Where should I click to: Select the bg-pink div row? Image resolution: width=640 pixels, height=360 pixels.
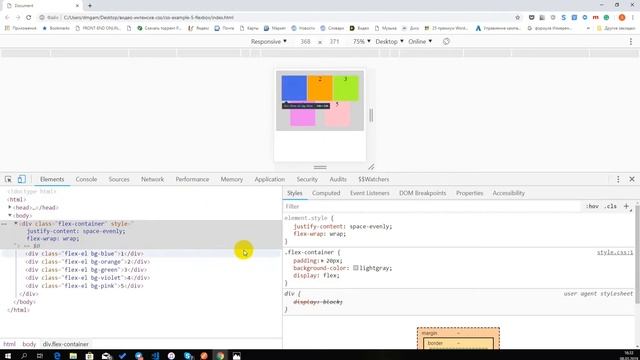[x=141, y=286]
